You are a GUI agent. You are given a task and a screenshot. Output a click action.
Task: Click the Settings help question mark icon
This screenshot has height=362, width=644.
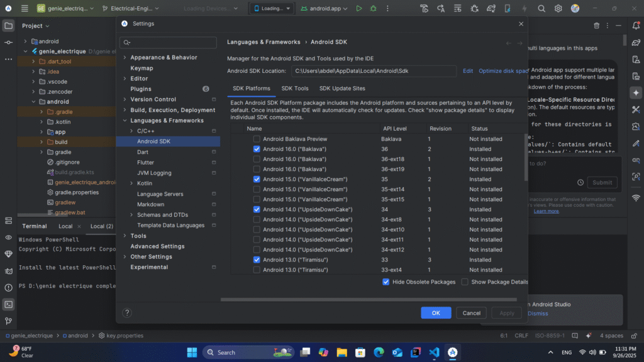click(127, 312)
